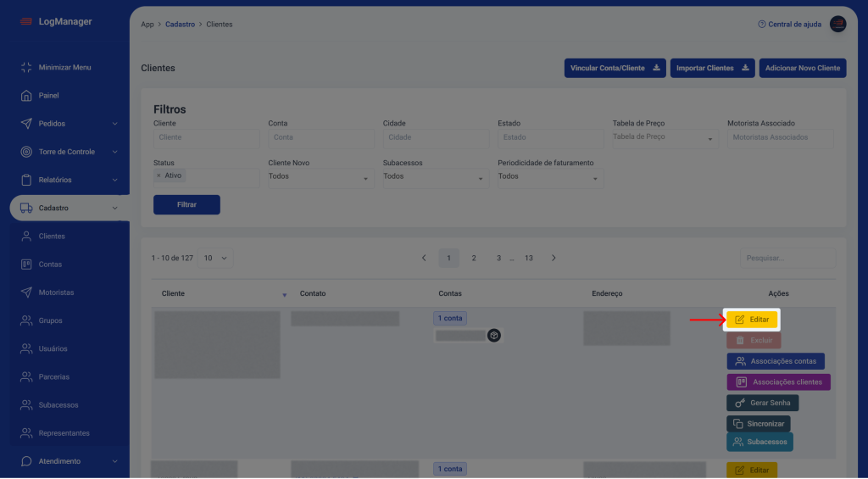Viewport: 868px width, 479px height.
Task: Click Adicionar Novo Cliente button
Action: pos(802,68)
